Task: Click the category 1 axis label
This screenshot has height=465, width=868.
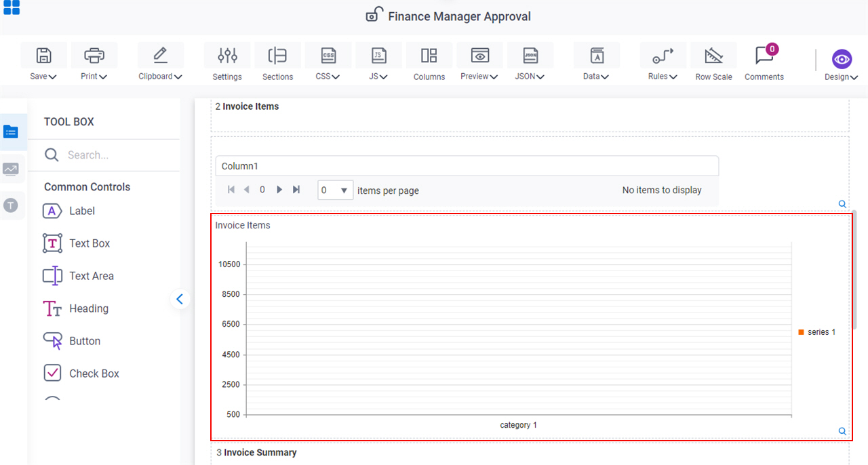Action: coord(519,425)
